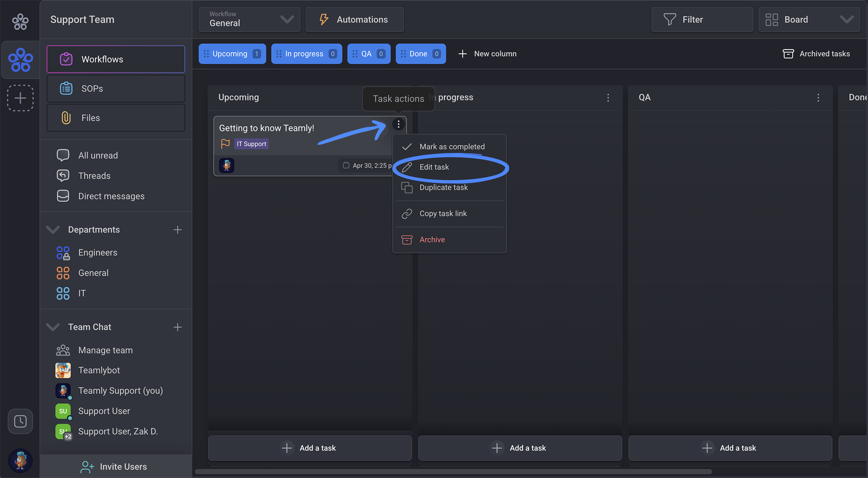
Task: Click the IT Support tag on task
Action: [x=252, y=144]
